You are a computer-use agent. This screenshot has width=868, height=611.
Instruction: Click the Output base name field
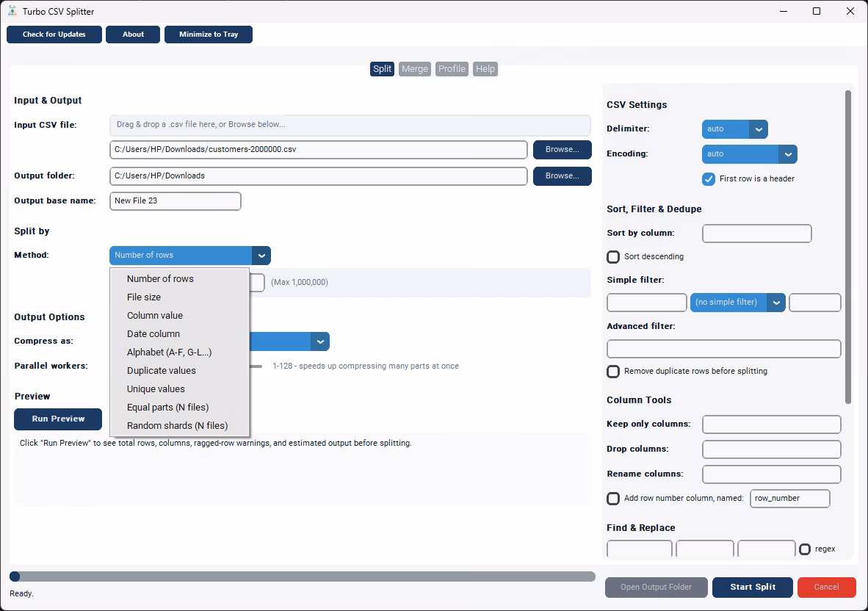[175, 201]
